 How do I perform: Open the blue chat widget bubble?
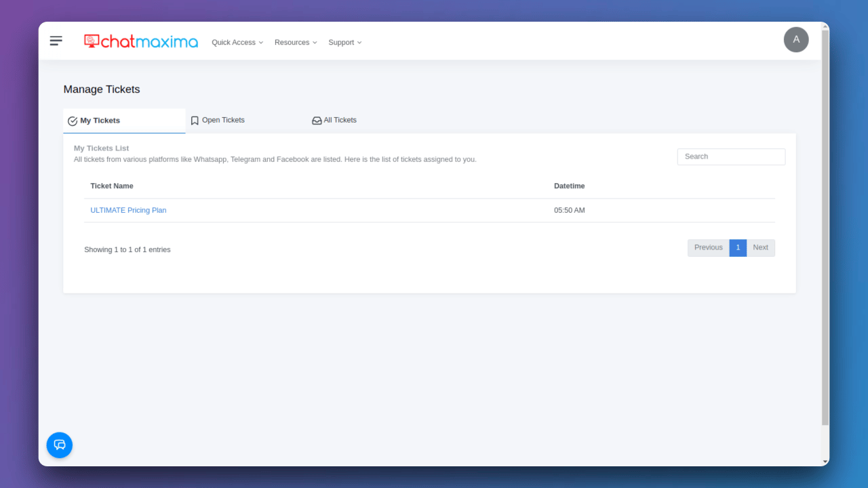(x=60, y=445)
